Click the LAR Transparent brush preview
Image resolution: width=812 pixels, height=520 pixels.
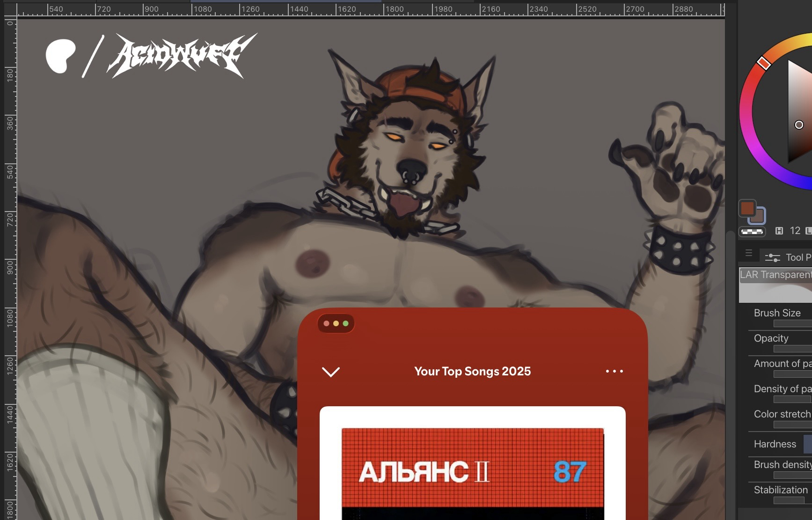click(x=775, y=285)
